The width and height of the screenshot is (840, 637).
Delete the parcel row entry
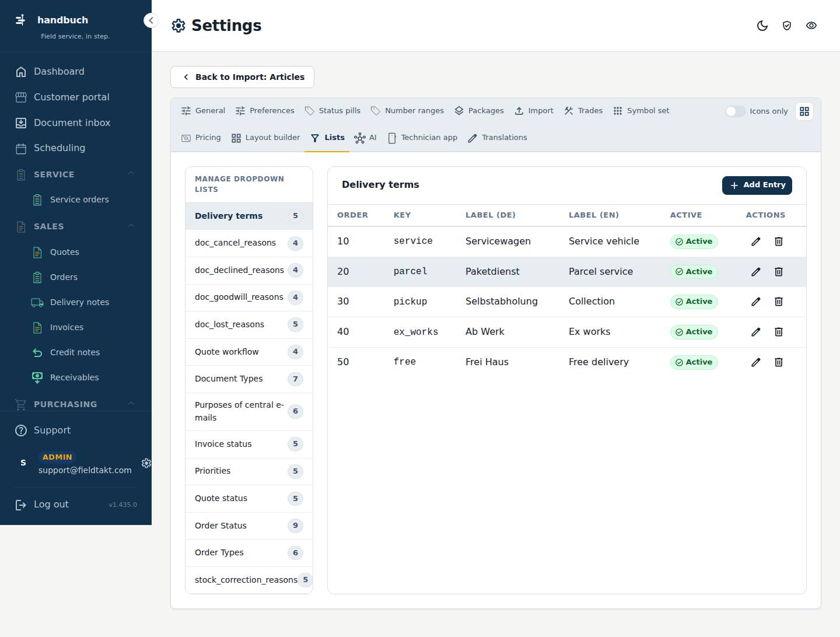coord(779,272)
